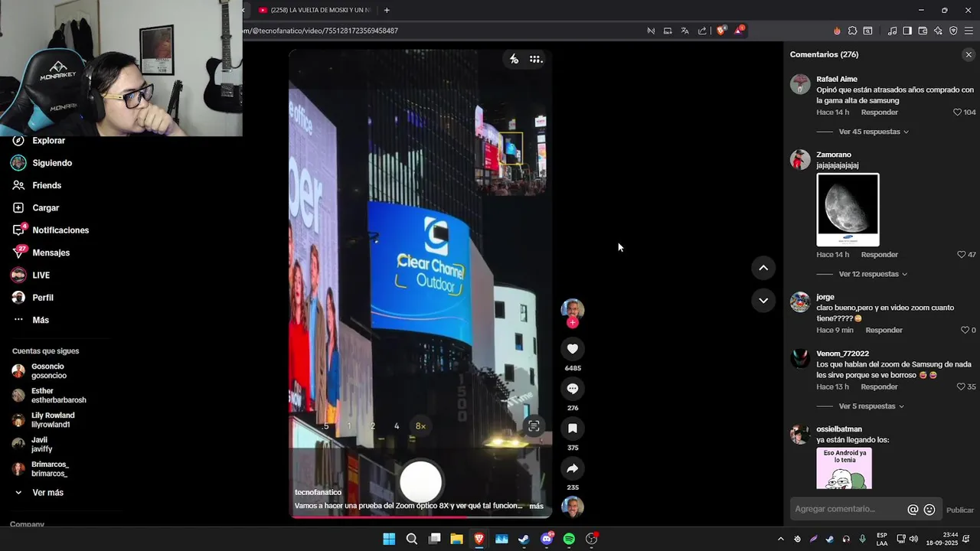The image size is (980, 551).
Task: Bookmark the video using the save icon
Action: coord(572,429)
